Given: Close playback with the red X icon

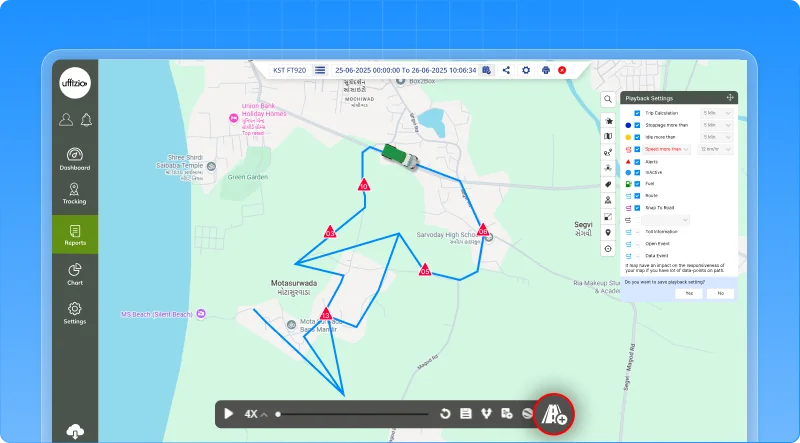Looking at the screenshot, I should pos(562,70).
